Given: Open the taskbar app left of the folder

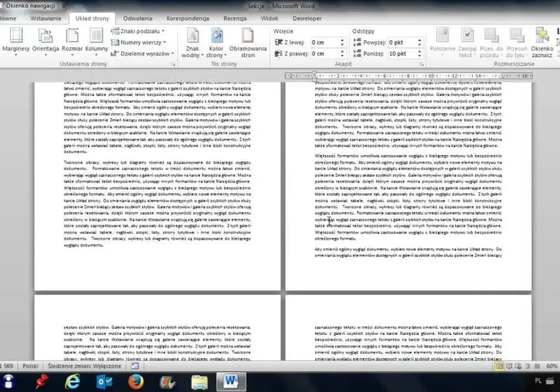Looking at the screenshot, I should coord(167,382).
